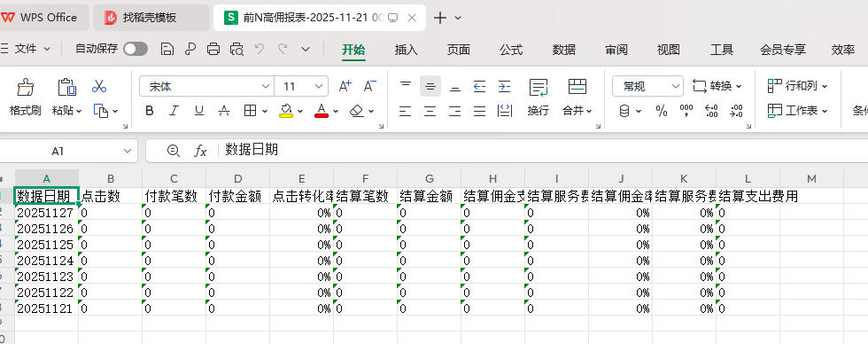Apply the red font color A
The image size is (868, 344).
point(321,111)
